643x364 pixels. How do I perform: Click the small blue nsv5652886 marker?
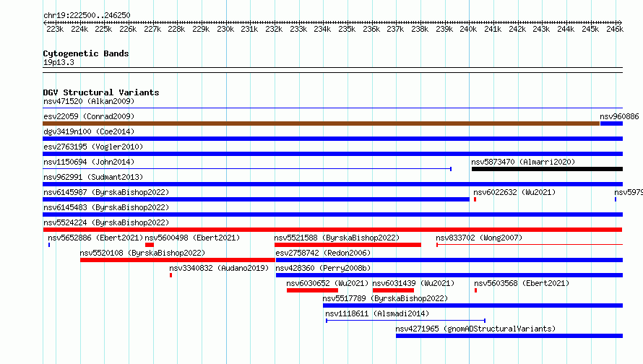[49, 245]
